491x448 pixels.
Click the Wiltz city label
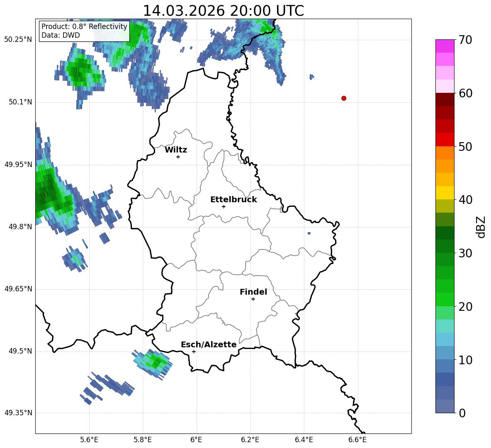click(176, 150)
